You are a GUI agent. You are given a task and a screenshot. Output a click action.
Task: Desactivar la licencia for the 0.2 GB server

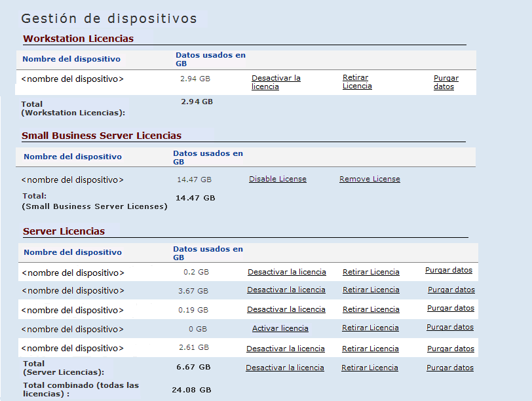(287, 272)
